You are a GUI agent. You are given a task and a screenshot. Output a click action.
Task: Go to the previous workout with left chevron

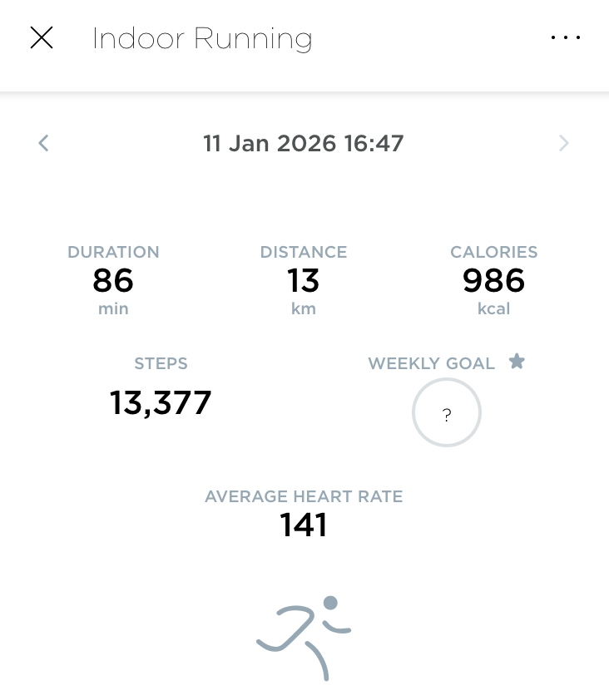[x=44, y=143]
